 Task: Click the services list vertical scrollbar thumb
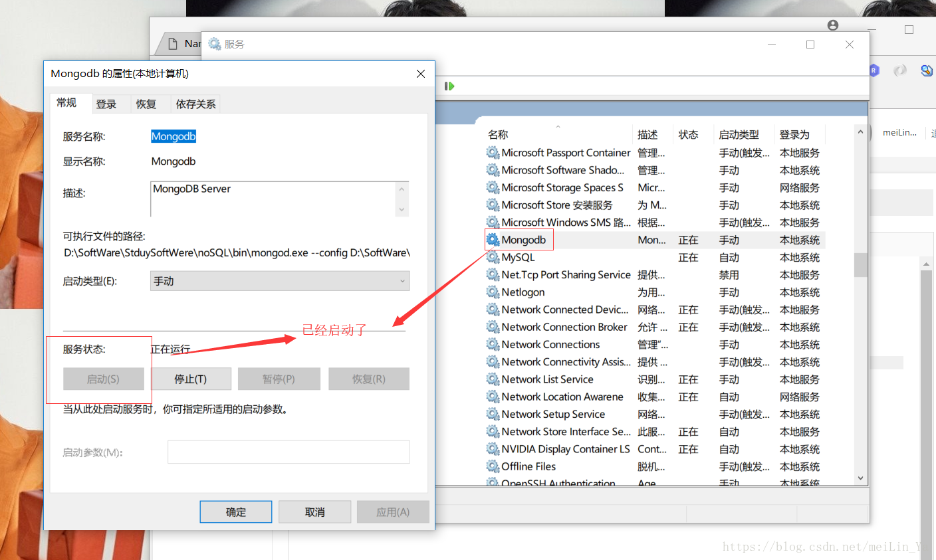pos(861,264)
